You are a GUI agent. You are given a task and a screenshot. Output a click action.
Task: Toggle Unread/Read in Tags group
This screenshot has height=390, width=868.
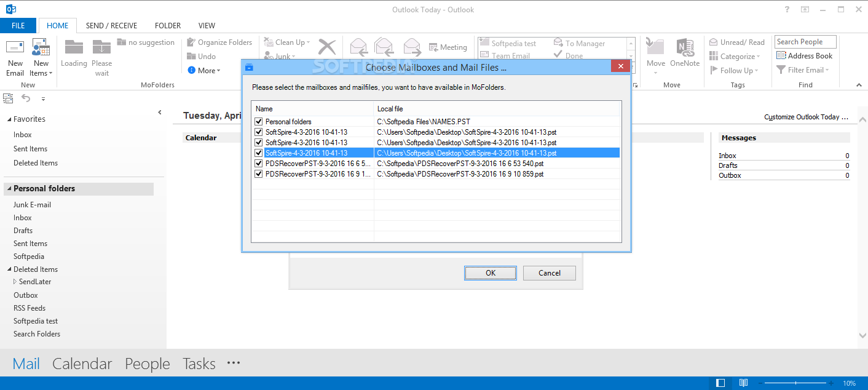(x=737, y=42)
